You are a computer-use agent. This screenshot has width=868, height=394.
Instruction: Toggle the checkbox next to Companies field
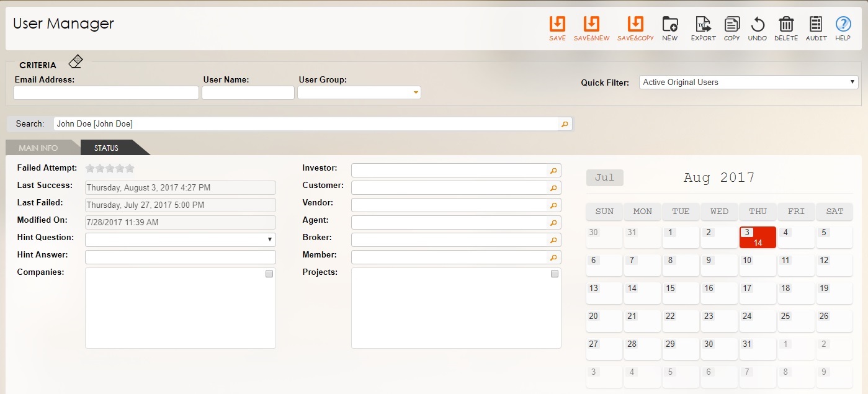(x=269, y=273)
